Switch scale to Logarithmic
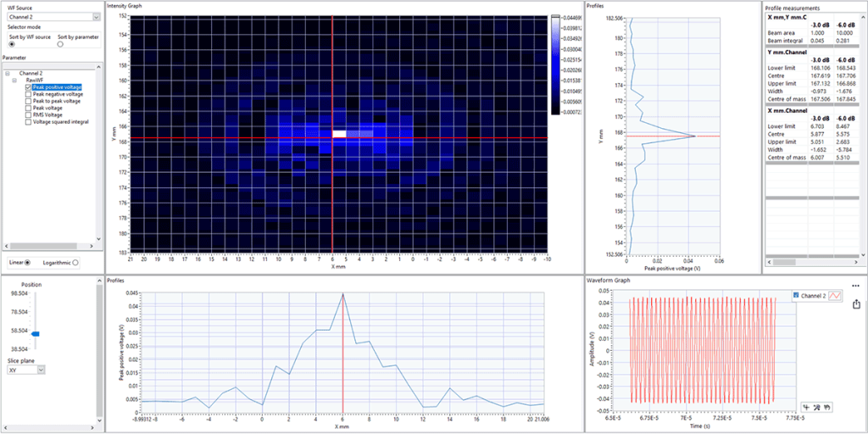 (x=76, y=263)
